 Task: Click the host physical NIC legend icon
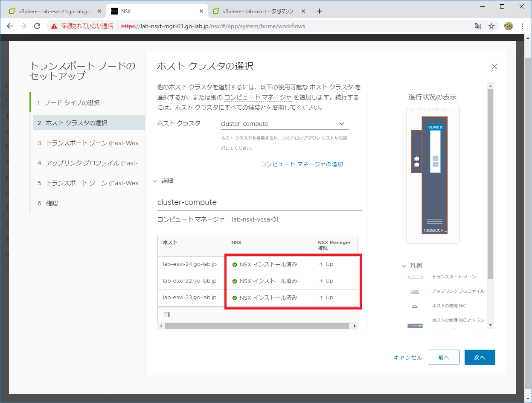coord(415,306)
